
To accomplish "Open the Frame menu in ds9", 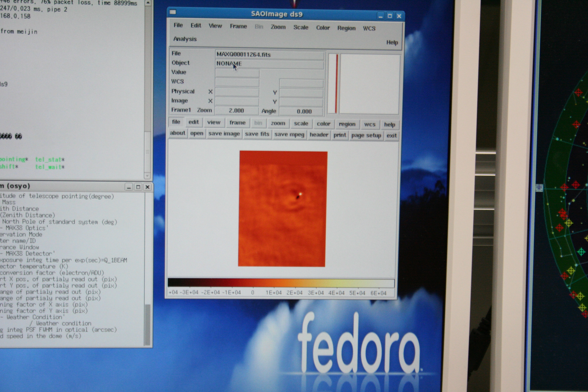I will (x=238, y=26).
